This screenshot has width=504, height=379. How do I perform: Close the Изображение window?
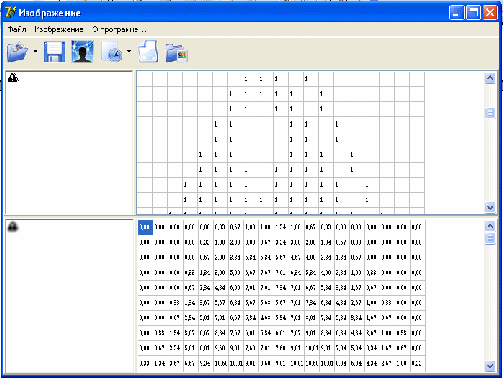[490, 13]
